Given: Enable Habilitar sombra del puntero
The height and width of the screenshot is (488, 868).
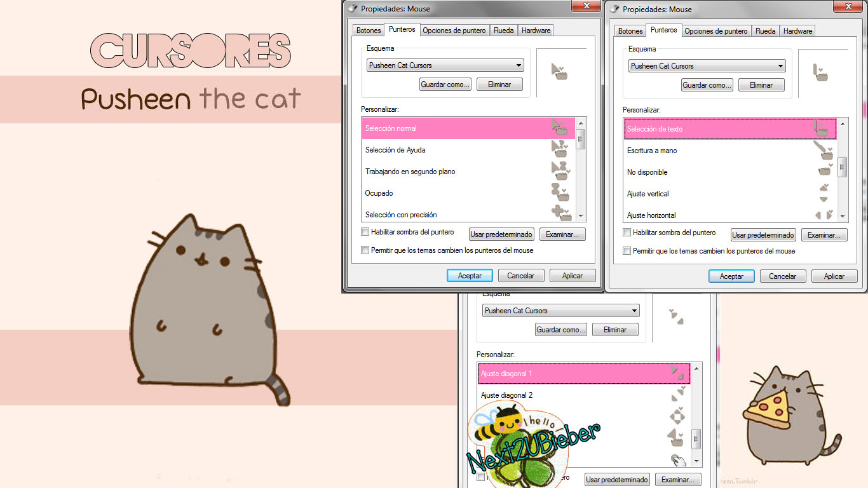Looking at the screenshot, I should [365, 231].
